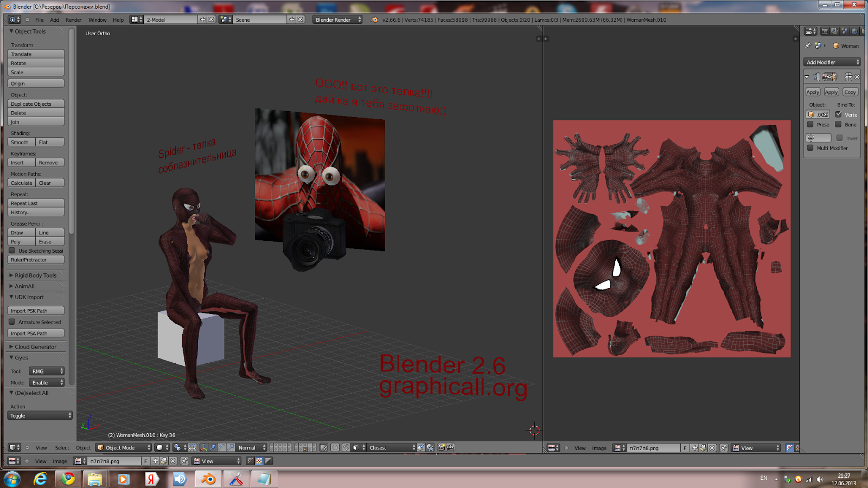Switch to Scene properties tab
This screenshot has width=868, height=488.
pyautogui.click(x=844, y=31)
